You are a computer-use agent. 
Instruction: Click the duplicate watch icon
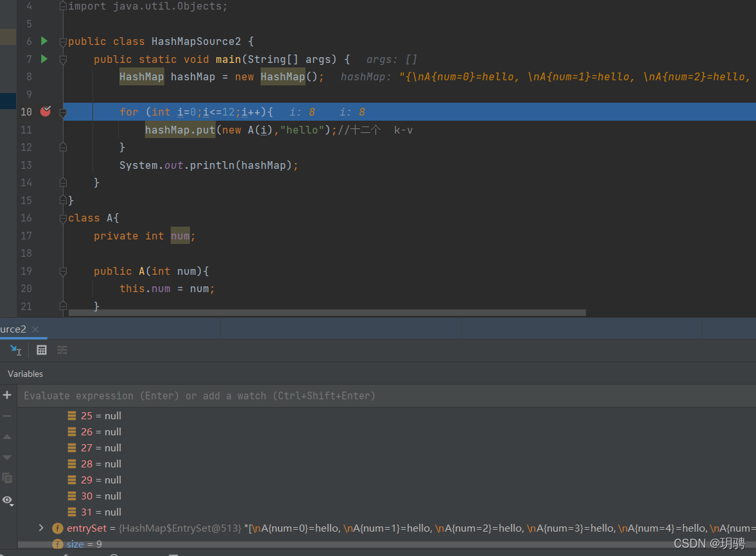[x=7, y=478]
